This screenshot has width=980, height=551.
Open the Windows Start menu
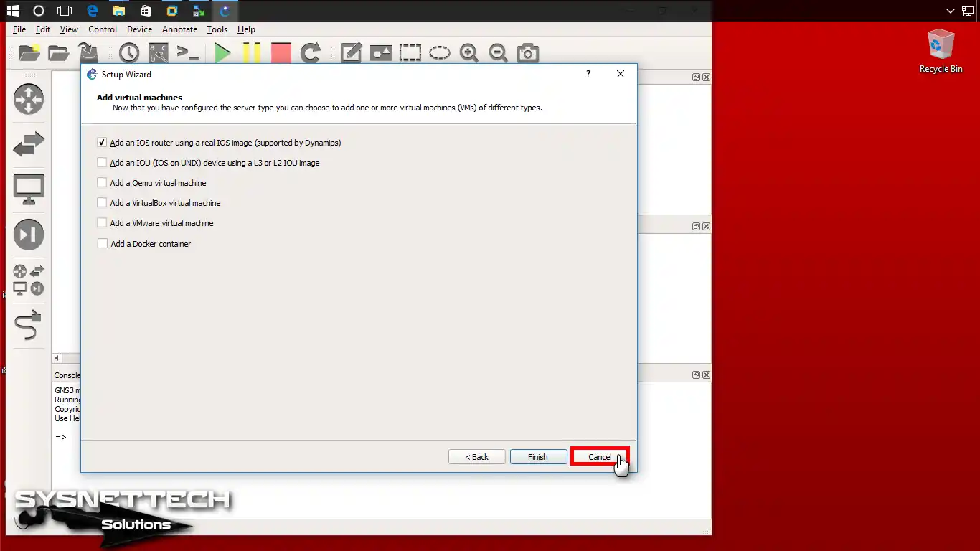tap(12, 10)
